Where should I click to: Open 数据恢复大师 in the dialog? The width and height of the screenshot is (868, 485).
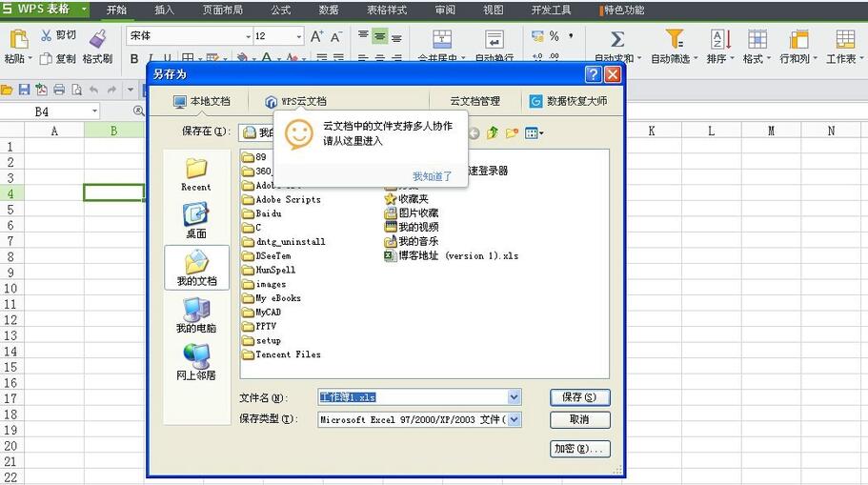[x=569, y=101]
